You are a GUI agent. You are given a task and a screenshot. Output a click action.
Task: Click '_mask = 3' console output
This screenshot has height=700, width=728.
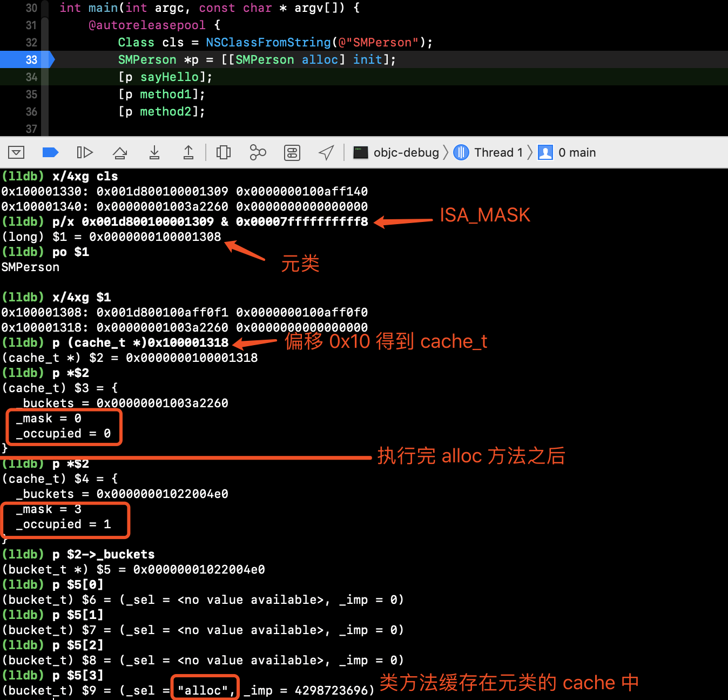tap(49, 509)
